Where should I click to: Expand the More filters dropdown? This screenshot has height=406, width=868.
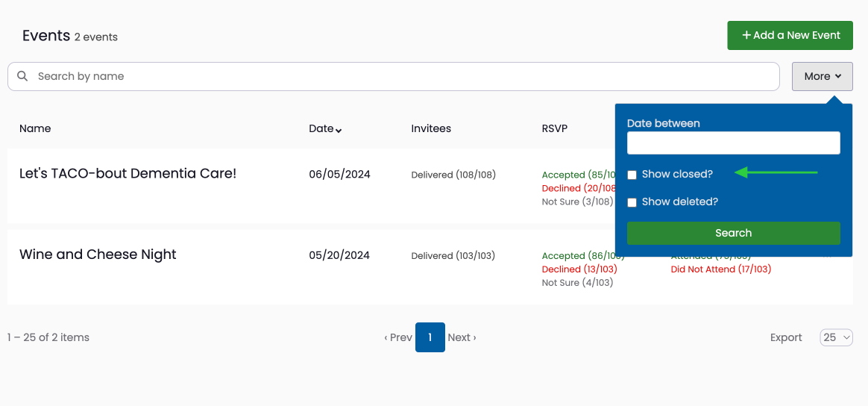(x=822, y=76)
